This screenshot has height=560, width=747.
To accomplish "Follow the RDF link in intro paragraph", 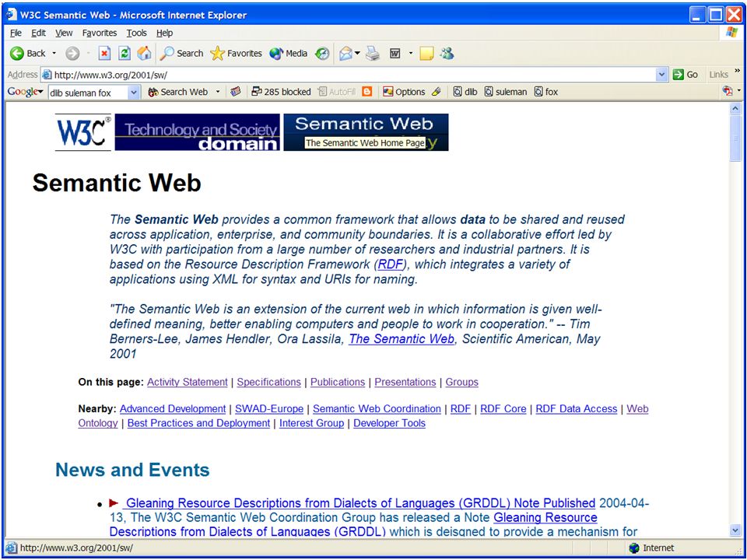I will (x=390, y=264).
